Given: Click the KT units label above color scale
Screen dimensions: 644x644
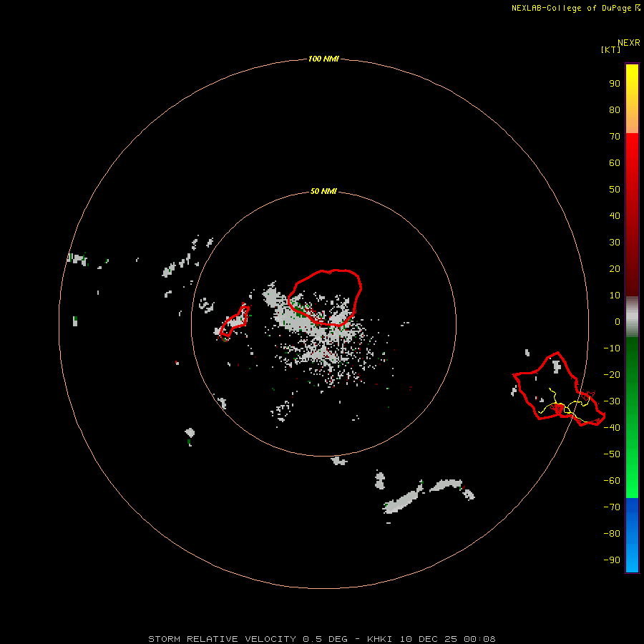Looking at the screenshot, I should click(611, 49).
